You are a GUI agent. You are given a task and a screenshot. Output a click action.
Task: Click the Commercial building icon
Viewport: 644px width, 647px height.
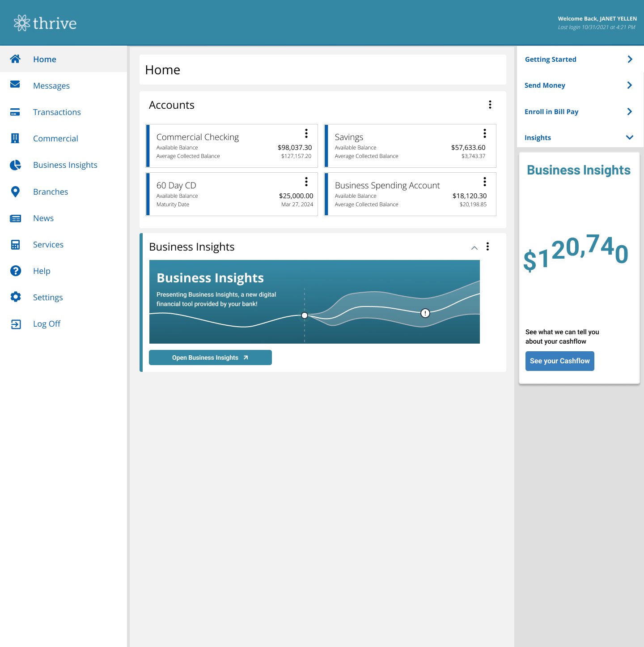click(15, 138)
